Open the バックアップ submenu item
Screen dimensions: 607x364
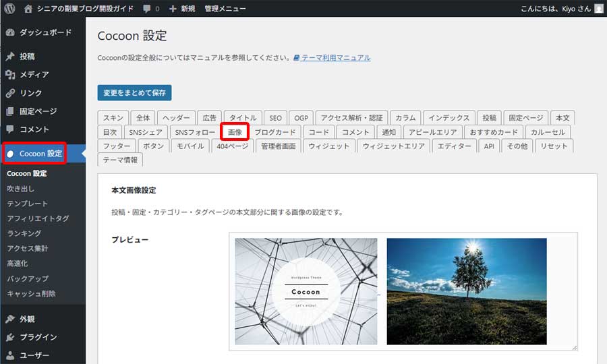point(28,278)
